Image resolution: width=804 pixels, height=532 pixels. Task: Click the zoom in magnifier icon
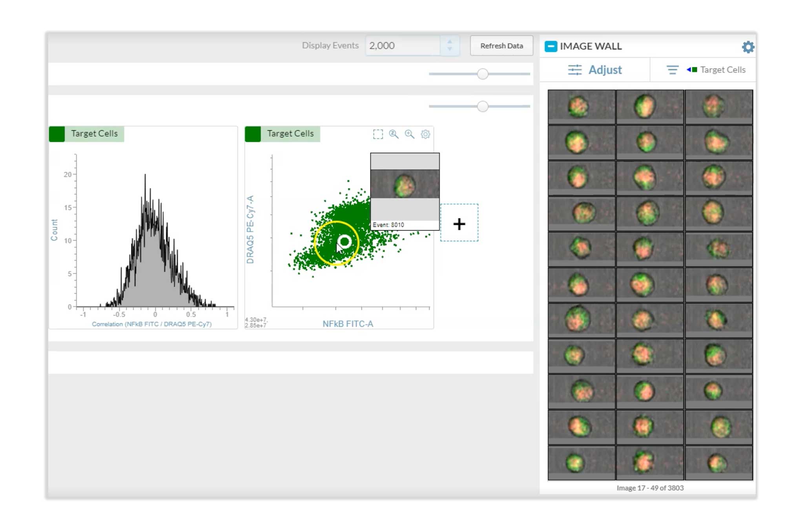click(409, 134)
